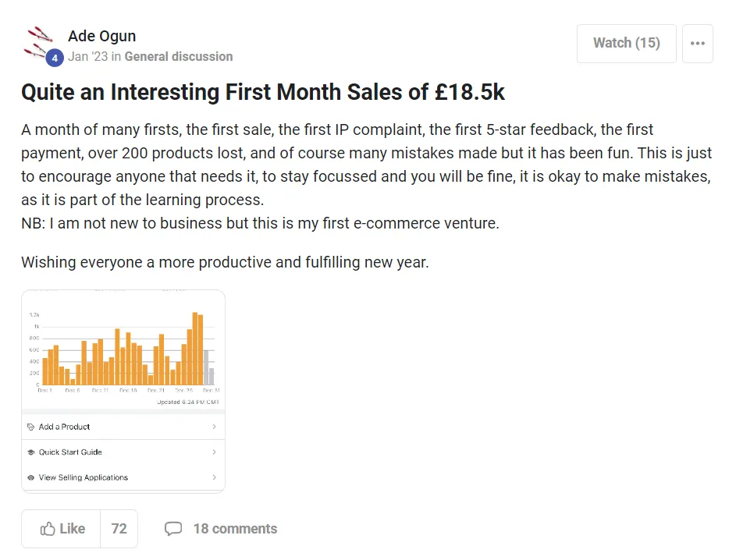Click the View Selling Applications chevron

click(x=214, y=477)
